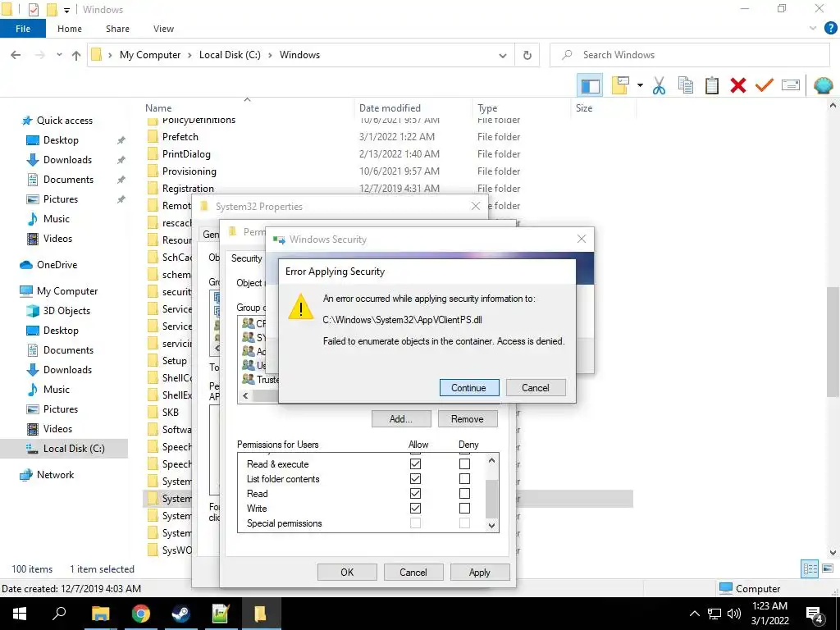Open the recent locations dropdown arrow
The height and width of the screenshot is (630, 840).
coord(59,55)
